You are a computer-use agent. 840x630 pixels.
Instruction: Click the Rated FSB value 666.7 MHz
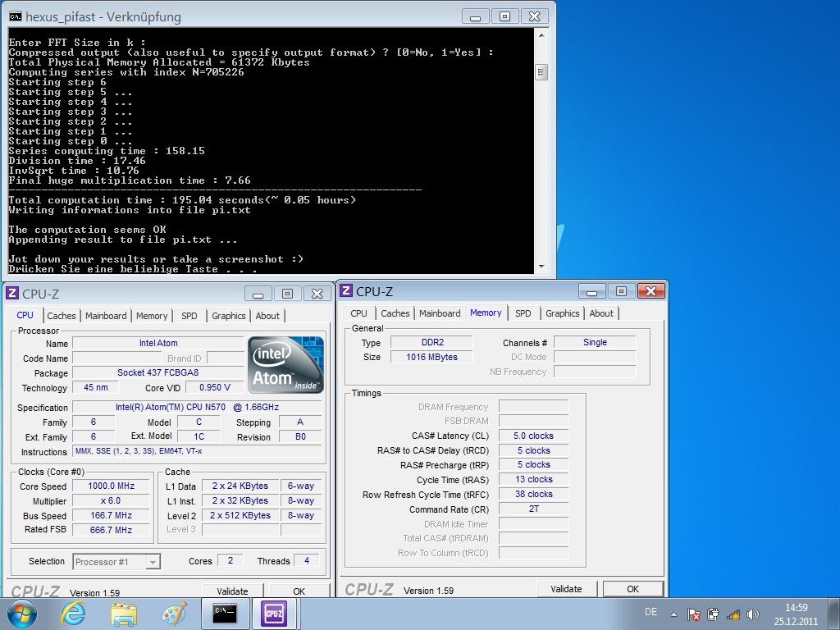tap(111, 530)
